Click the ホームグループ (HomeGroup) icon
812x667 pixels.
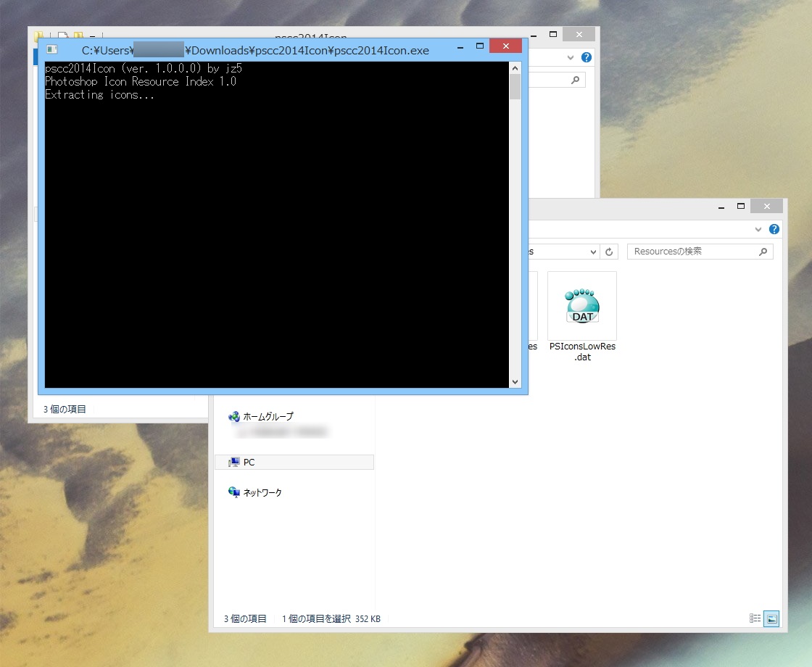[233, 416]
